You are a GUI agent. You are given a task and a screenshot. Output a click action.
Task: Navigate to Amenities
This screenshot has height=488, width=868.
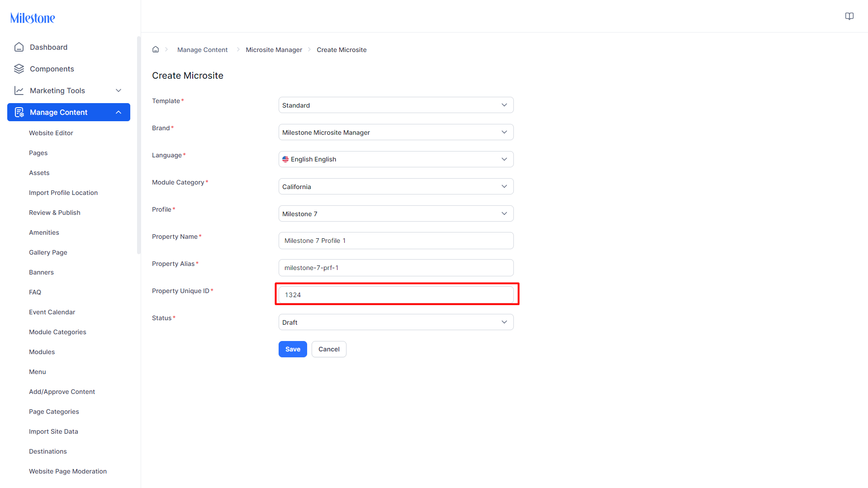click(x=44, y=232)
